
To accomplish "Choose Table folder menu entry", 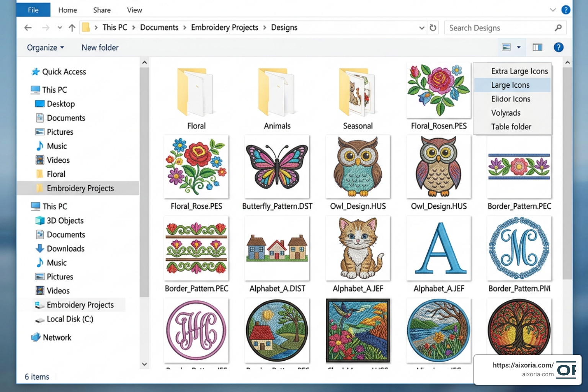I will coord(512,127).
